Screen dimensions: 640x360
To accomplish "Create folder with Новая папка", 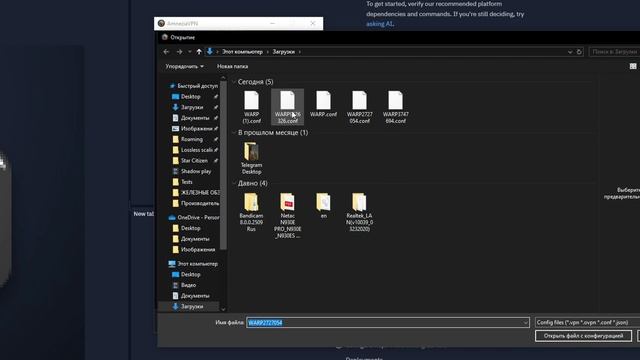I will click(232, 66).
